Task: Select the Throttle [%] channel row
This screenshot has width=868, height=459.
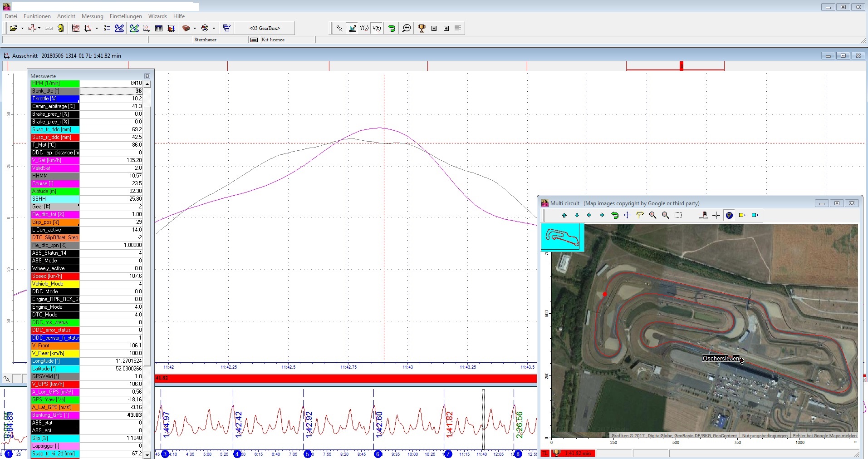Action: click(x=55, y=99)
